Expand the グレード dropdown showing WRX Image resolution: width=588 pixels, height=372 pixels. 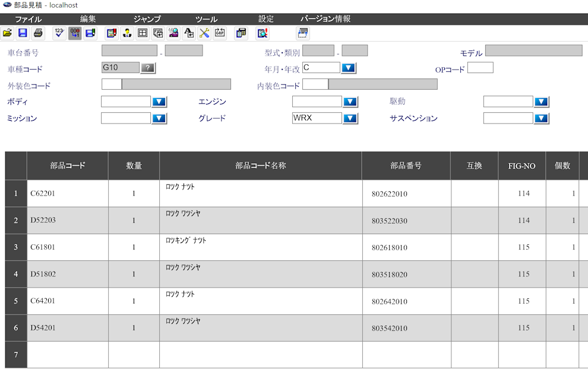[x=350, y=118]
